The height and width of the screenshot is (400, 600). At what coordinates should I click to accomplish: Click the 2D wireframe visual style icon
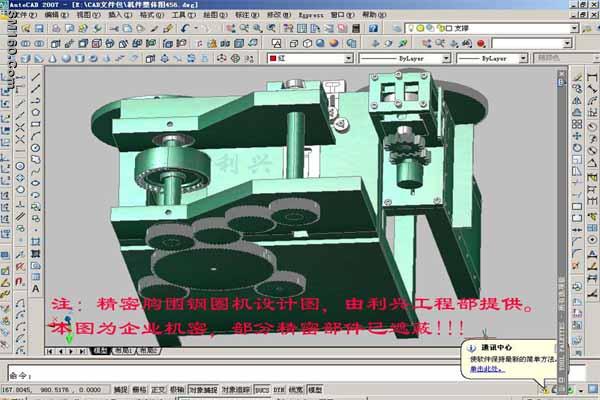click(276, 43)
